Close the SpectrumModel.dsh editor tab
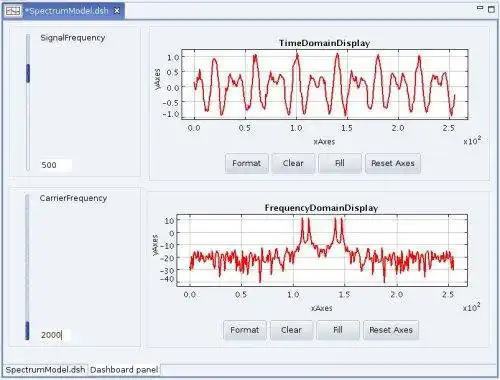The image size is (500, 380). [117, 11]
